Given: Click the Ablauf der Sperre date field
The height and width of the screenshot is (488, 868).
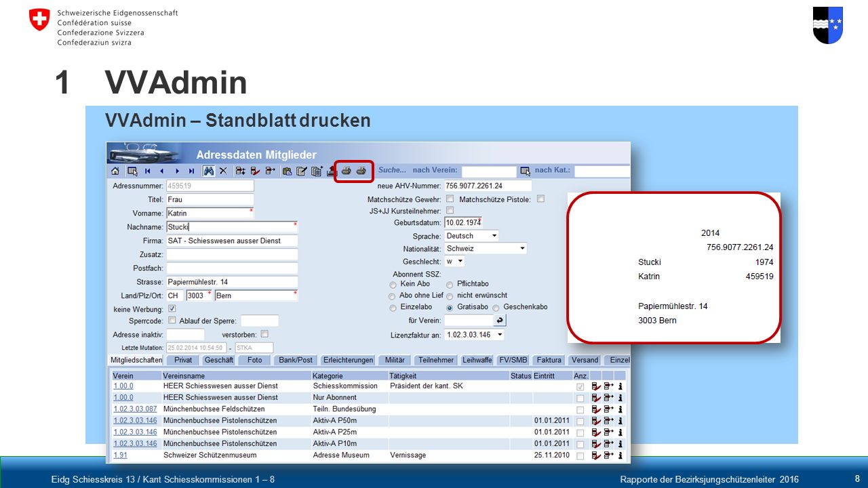Looking at the screenshot, I should [x=260, y=321].
